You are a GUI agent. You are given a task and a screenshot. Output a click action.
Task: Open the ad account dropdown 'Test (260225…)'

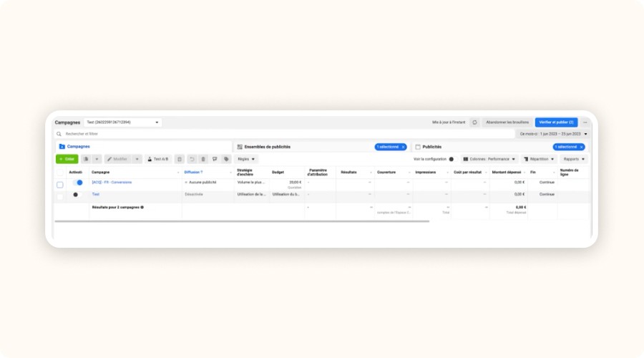coord(122,122)
